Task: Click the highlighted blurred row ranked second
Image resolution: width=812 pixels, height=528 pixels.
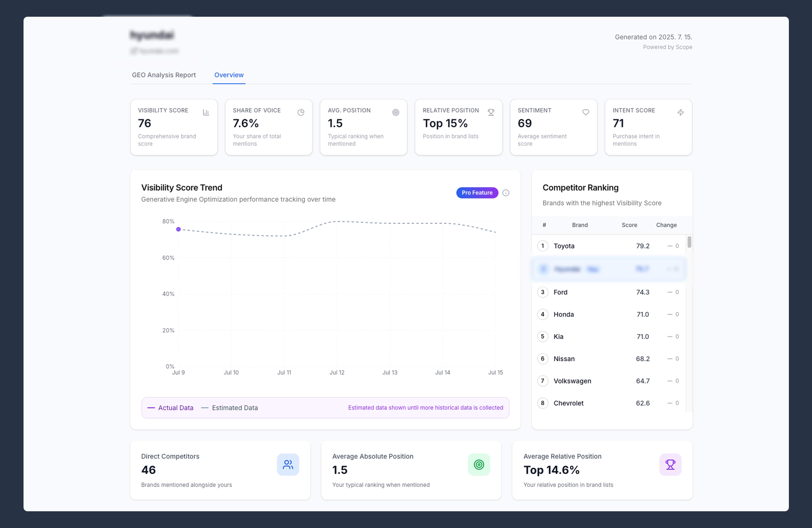Action: click(608, 269)
